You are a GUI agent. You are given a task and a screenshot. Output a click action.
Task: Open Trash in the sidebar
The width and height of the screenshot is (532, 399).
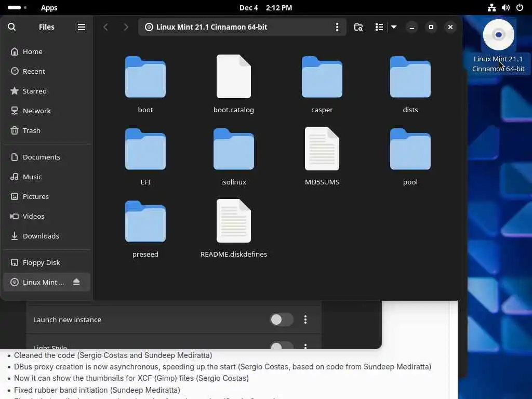point(47,130)
